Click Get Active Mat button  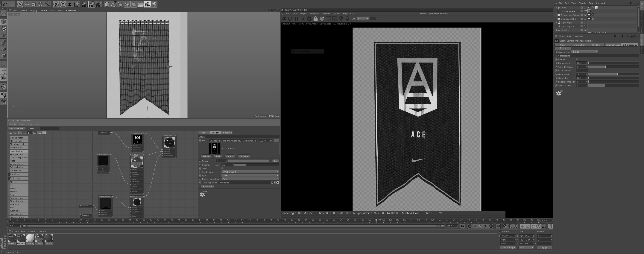16,129
